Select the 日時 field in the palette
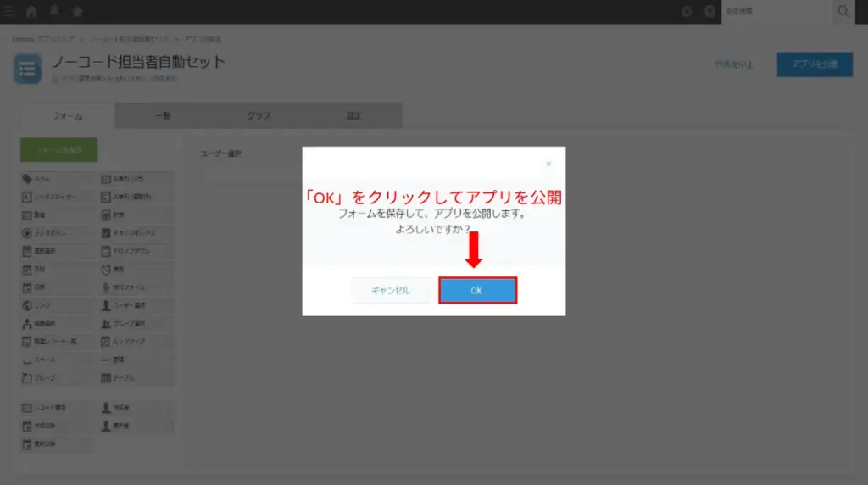This screenshot has width=868, height=485. pos(58,287)
